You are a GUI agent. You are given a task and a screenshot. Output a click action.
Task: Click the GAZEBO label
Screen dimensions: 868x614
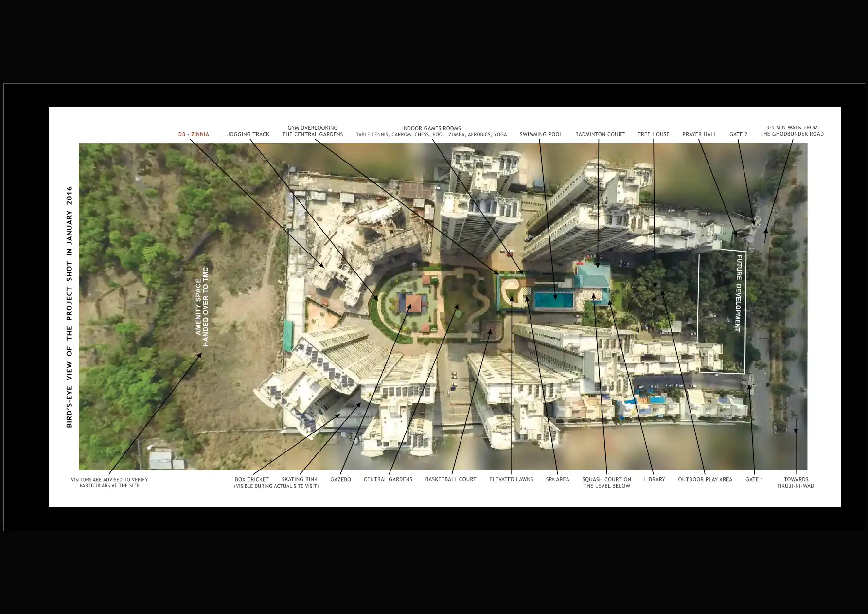click(340, 479)
